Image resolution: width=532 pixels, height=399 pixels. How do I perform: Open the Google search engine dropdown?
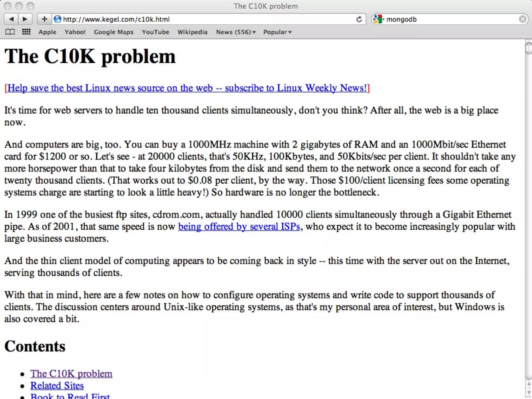(378, 19)
